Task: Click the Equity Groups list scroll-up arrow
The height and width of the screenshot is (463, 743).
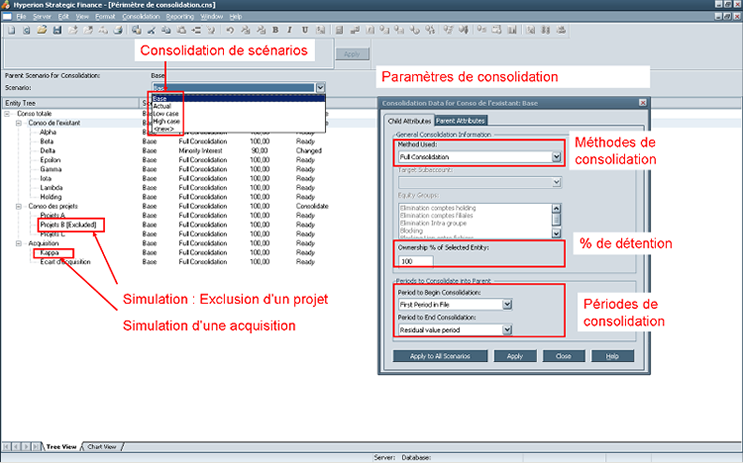Action: pyautogui.click(x=556, y=208)
